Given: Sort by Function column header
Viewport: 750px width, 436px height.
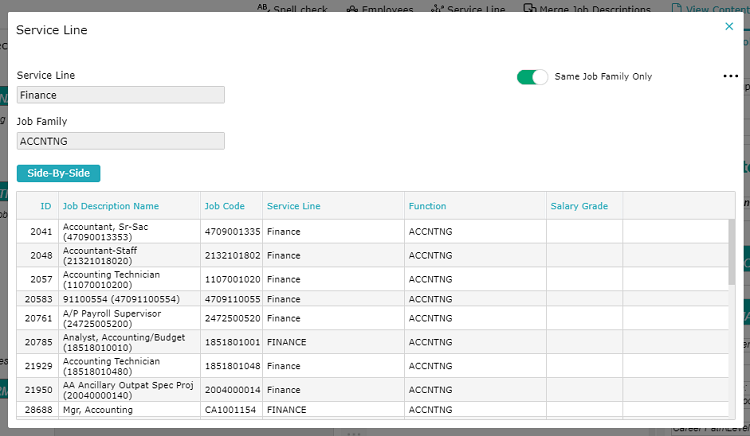Looking at the screenshot, I should tap(427, 206).
